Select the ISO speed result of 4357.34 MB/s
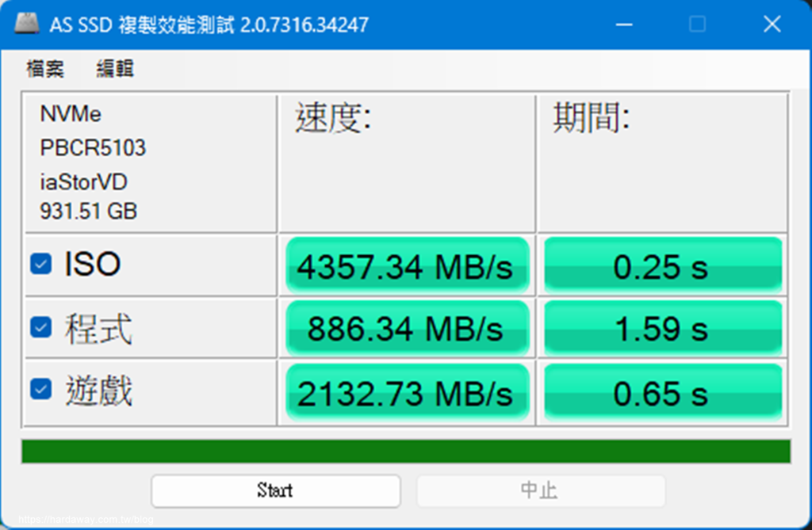 pos(408,267)
